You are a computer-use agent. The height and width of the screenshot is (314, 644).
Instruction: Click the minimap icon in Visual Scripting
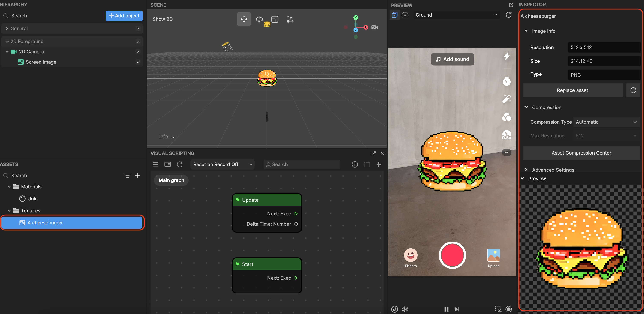pos(167,164)
